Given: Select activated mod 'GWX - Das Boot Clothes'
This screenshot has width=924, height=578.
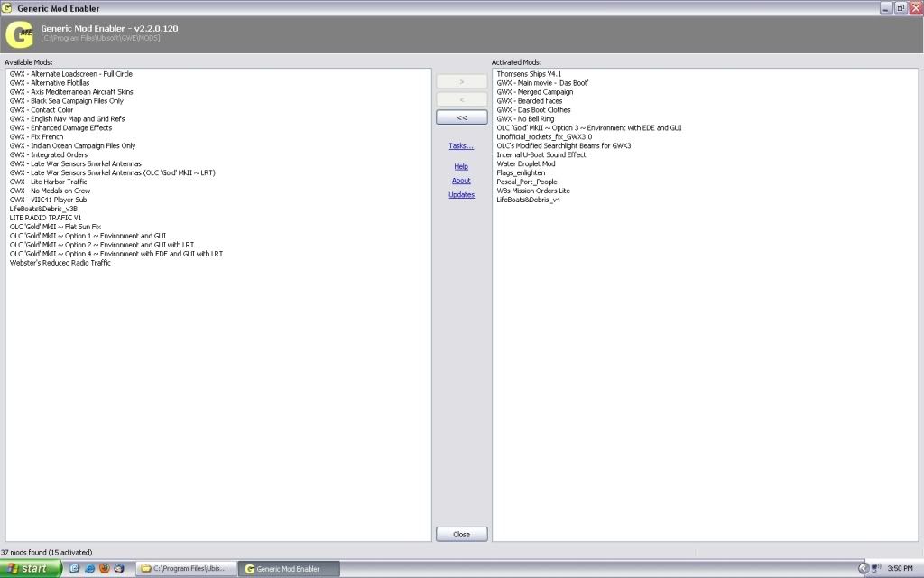Looking at the screenshot, I should [x=534, y=109].
